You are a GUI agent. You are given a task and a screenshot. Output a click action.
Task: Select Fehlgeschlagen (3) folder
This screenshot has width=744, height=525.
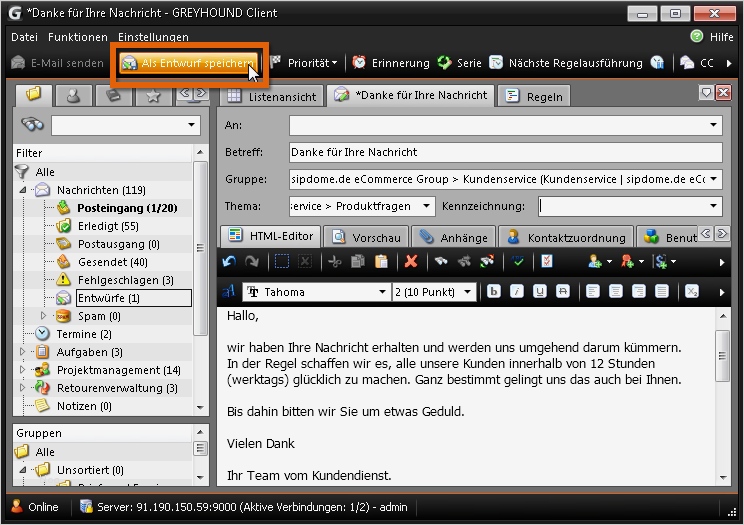point(126,280)
